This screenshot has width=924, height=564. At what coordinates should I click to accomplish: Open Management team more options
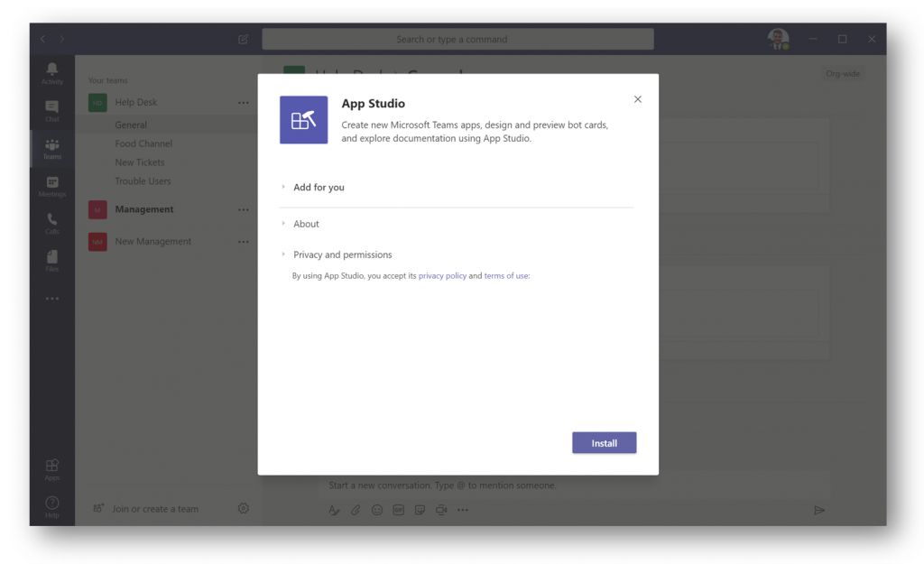pyautogui.click(x=244, y=209)
